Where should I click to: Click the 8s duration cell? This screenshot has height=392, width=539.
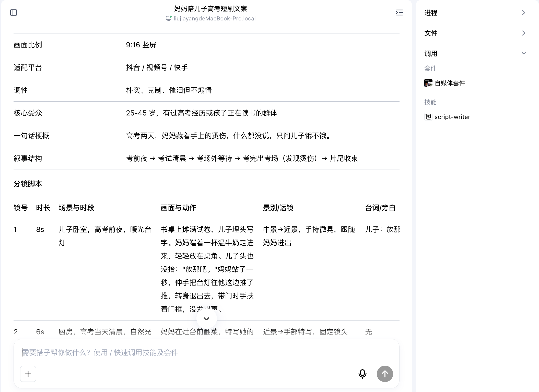point(40,229)
